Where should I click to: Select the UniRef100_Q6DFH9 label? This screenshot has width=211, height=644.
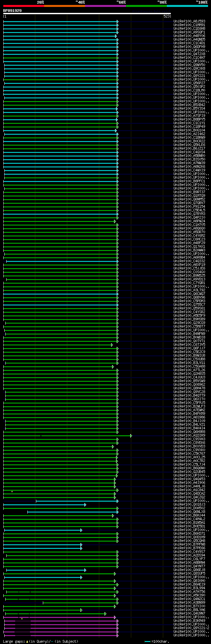coord(189,47)
